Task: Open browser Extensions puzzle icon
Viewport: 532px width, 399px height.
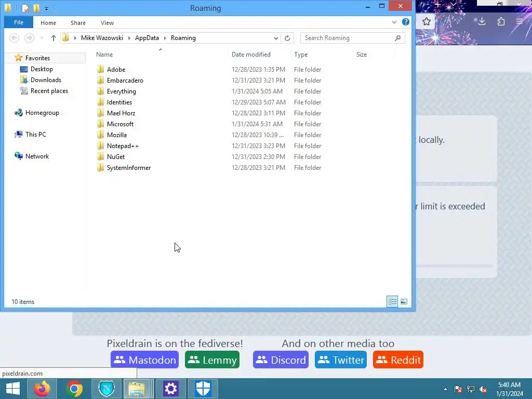Action: (x=501, y=22)
